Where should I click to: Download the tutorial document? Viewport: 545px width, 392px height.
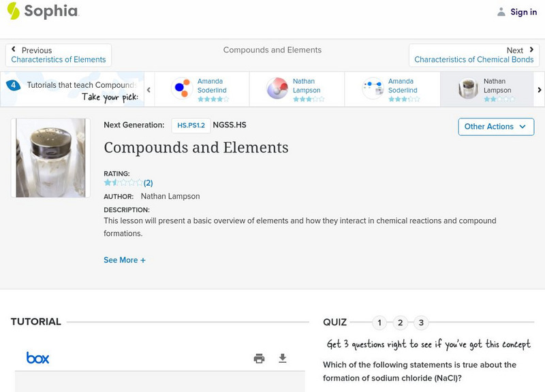283,358
